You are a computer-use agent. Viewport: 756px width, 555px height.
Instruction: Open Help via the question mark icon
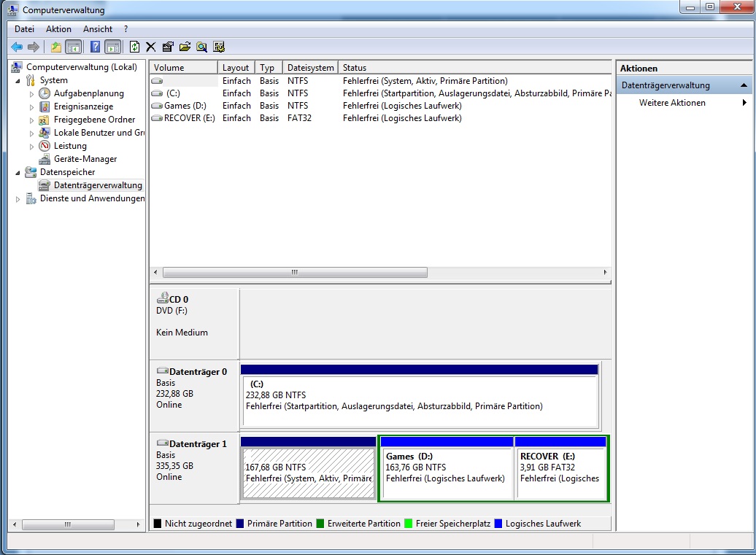click(95, 47)
